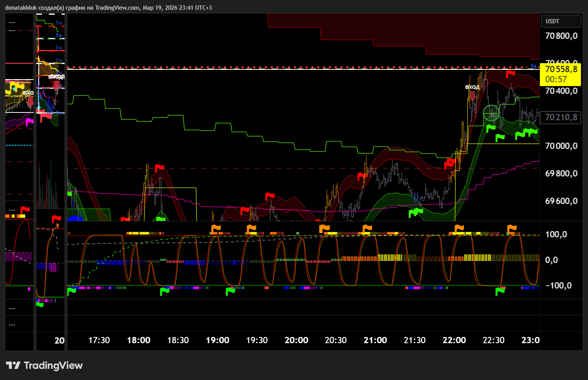Click the ВХОД entry label in the main chart

point(472,87)
